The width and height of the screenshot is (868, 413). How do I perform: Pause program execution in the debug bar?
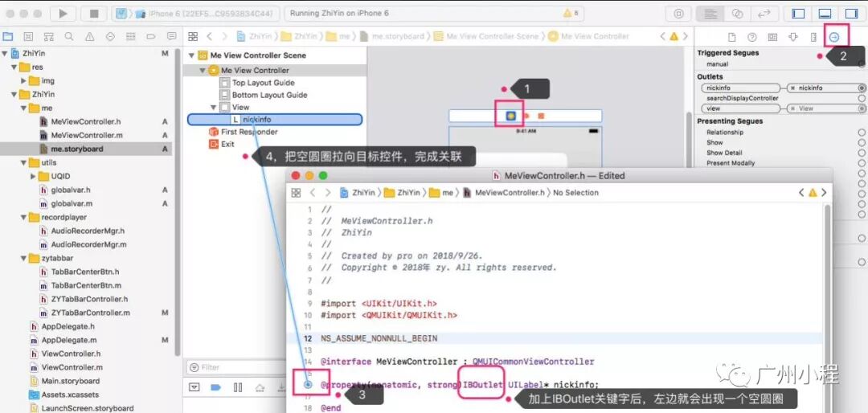point(238,387)
